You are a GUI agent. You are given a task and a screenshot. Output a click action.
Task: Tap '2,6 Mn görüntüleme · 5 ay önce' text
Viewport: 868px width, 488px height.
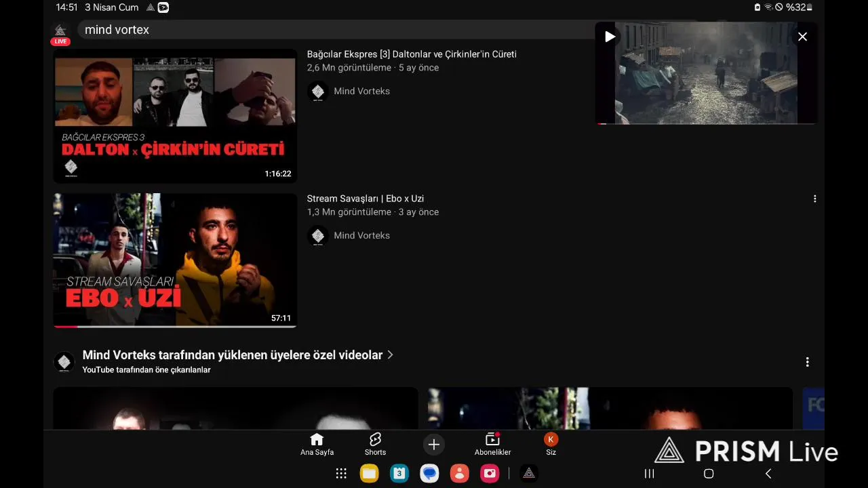tap(373, 68)
